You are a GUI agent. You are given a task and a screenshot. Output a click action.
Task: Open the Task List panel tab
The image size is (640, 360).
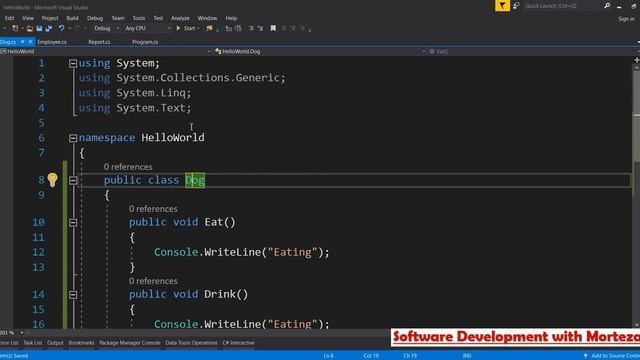coord(33,343)
